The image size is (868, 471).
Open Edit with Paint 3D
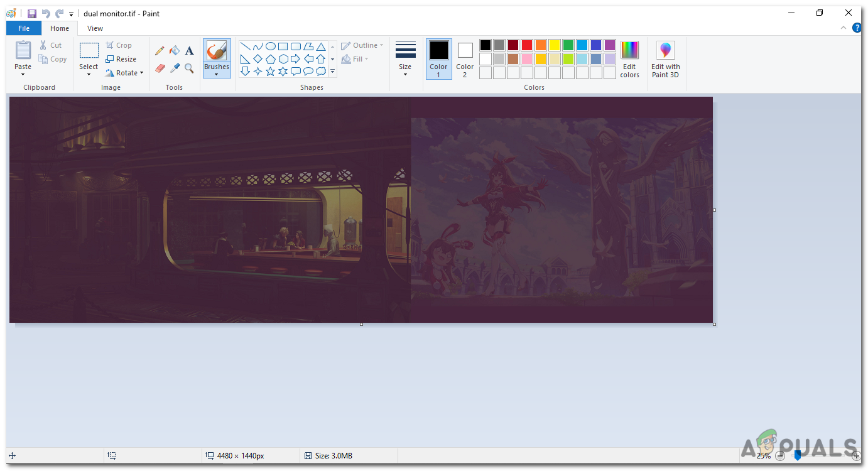(x=665, y=58)
